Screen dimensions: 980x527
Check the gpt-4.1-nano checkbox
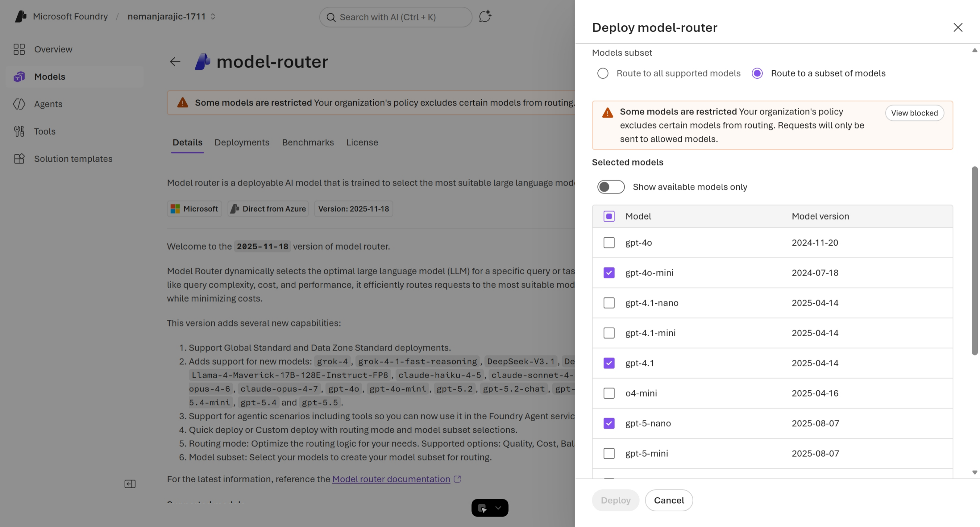pos(609,303)
